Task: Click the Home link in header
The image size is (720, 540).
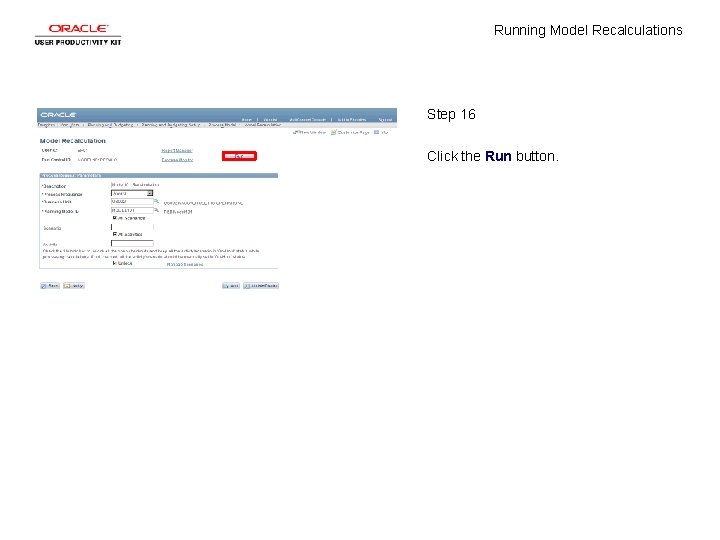Action: pos(247,119)
